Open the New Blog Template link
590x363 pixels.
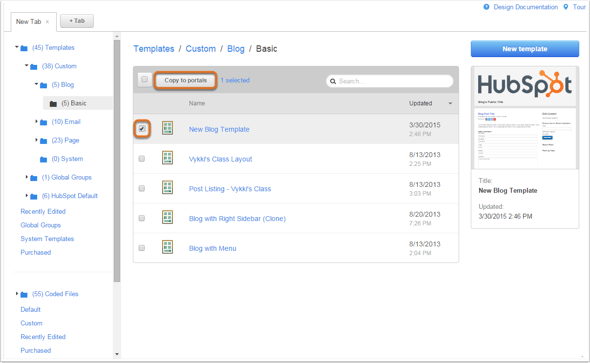(x=219, y=129)
